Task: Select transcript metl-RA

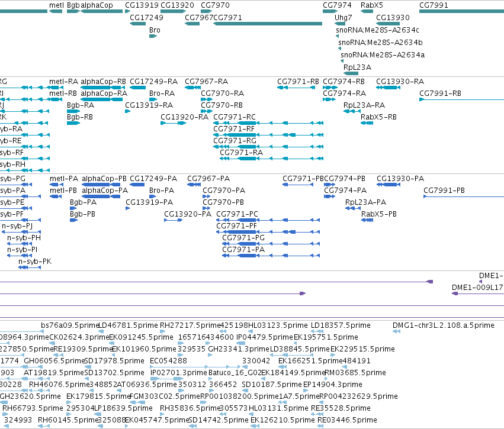Action: [x=63, y=82]
